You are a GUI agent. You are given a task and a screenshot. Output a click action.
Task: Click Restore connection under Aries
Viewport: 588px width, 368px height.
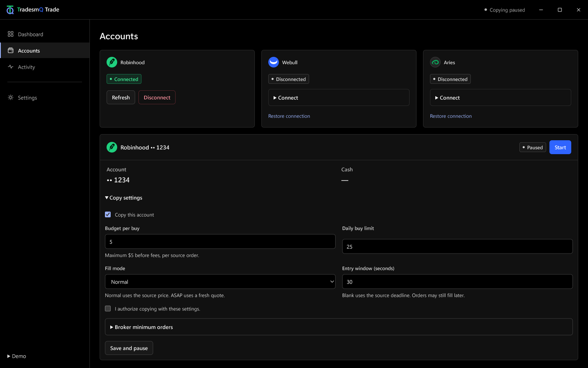click(x=451, y=116)
